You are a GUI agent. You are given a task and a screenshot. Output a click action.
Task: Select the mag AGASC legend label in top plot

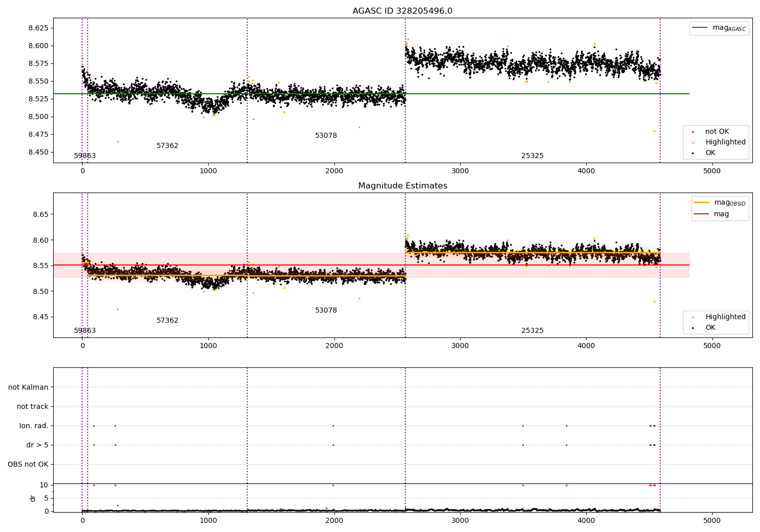(x=729, y=28)
